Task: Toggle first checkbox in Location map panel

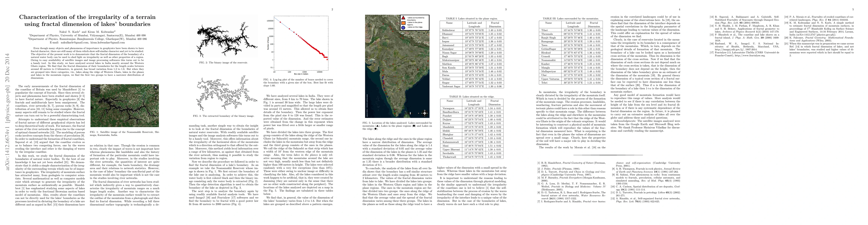Action: pos(92,91)
